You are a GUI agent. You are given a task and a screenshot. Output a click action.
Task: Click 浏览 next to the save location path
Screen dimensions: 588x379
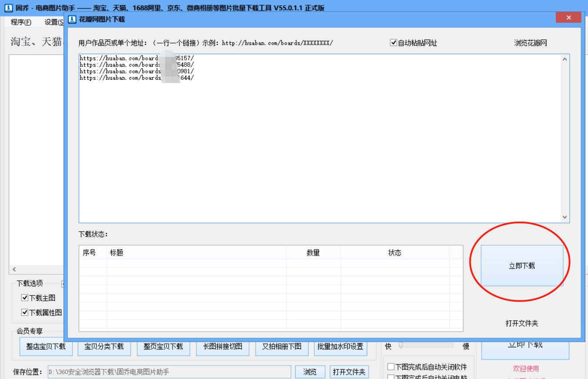pyautogui.click(x=310, y=372)
